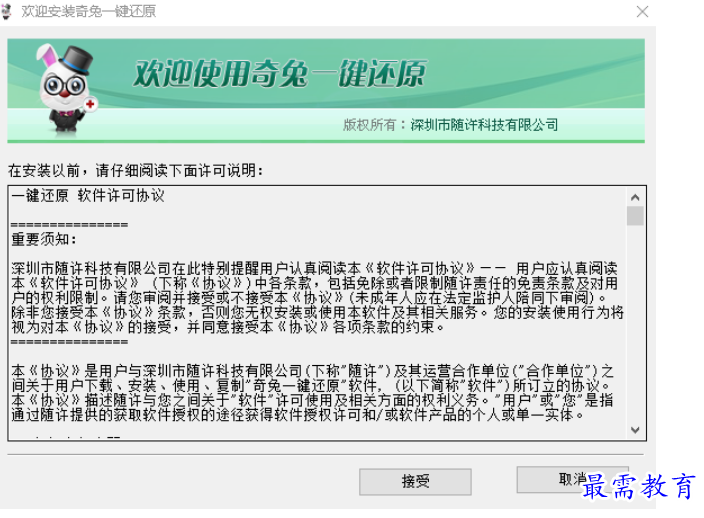Click the company name 深圳市随许科技有限公司 in banner
Screen dimensions: 704x518
tap(484, 125)
